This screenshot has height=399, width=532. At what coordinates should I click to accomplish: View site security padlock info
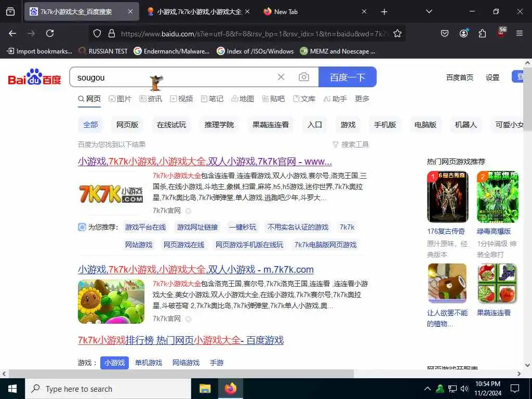point(112,33)
